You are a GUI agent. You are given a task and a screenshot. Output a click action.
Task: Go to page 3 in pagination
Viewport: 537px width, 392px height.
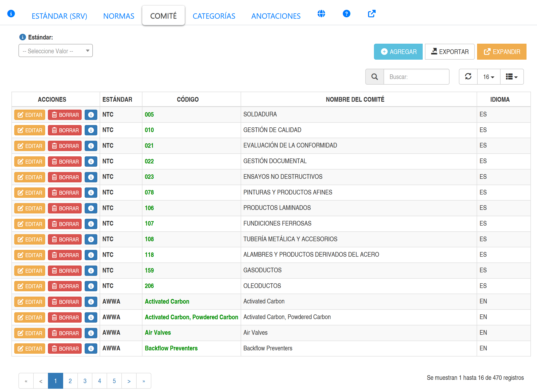(x=85, y=381)
